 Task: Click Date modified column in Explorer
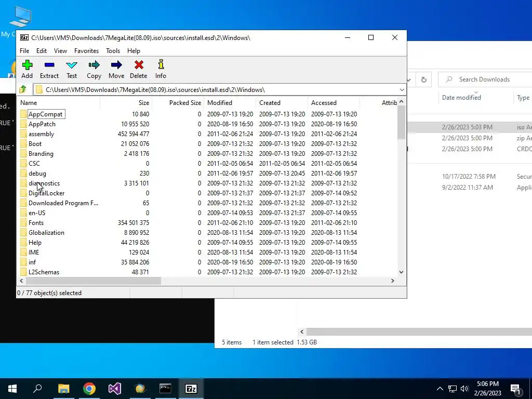(461, 98)
